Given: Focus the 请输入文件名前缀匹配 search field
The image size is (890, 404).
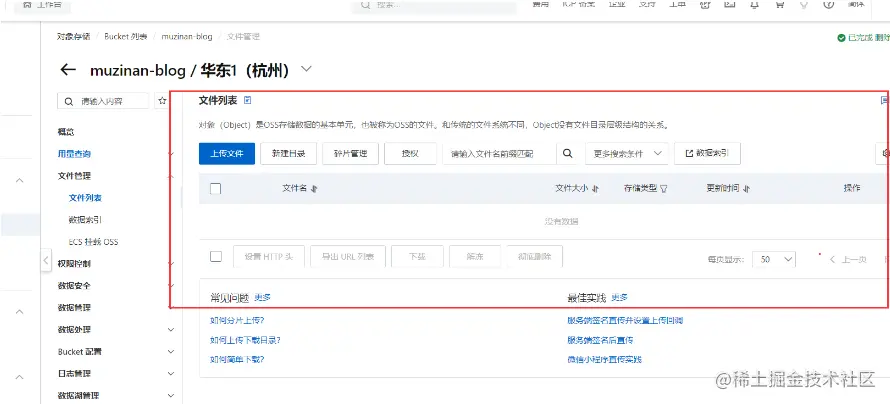Looking at the screenshot, I should (x=499, y=153).
